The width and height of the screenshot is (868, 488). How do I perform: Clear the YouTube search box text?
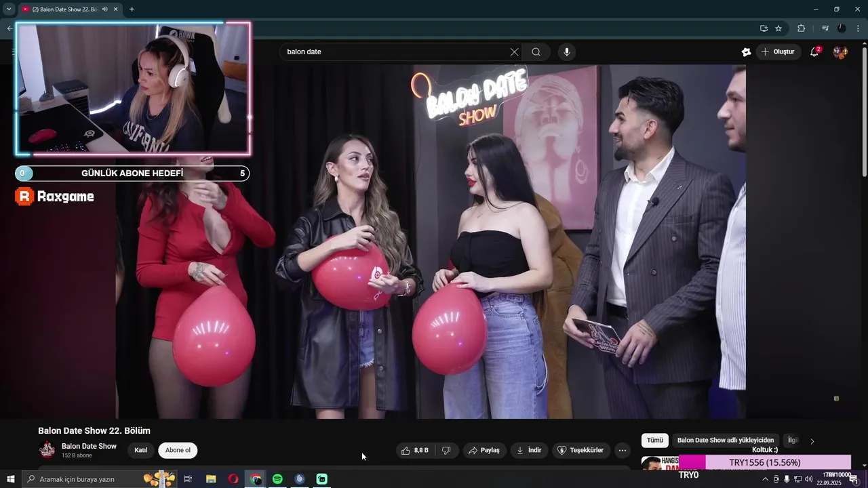(x=514, y=52)
